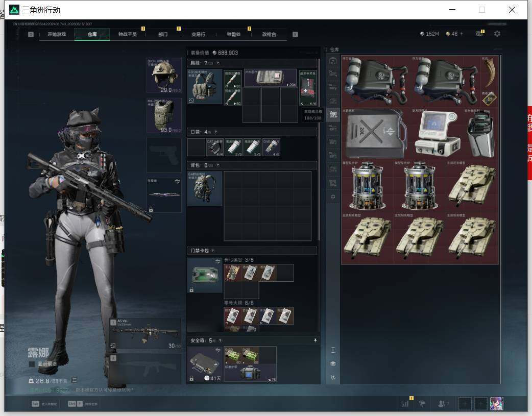This screenshot has width=532, height=416.
Task: Select the helmet category icon in warehouse sidebar
Action: [x=333, y=61]
